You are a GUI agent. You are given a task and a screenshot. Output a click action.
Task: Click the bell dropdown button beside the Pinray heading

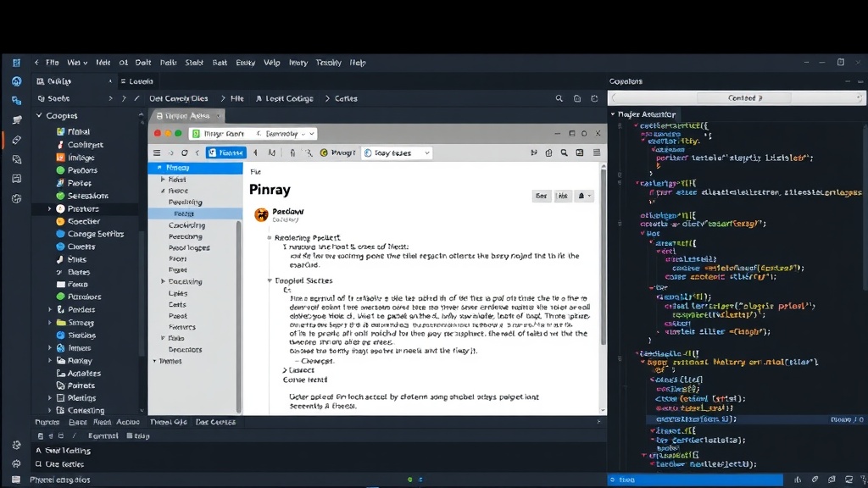pyautogui.click(x=584, y=196)
